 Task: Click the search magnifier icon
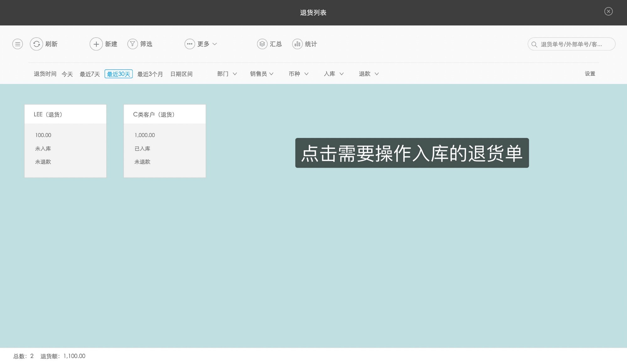pyautogui.click(x=535, y=44)
